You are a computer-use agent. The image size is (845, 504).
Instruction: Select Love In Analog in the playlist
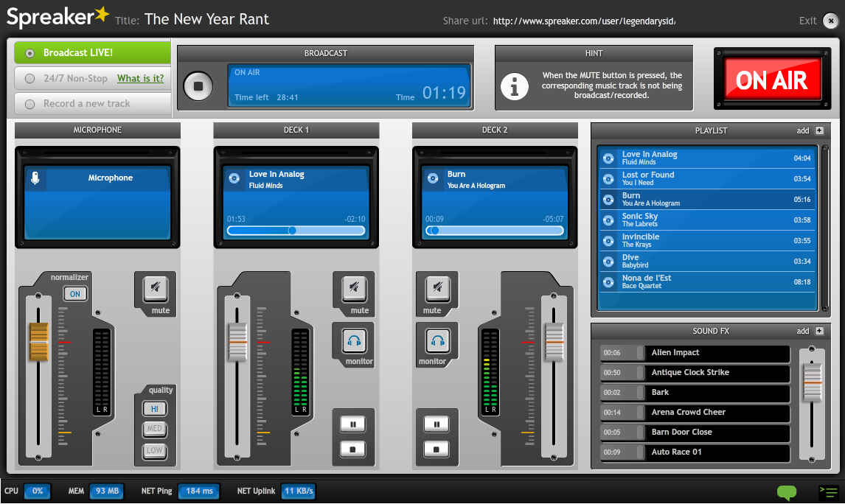[x=707, y=158]
